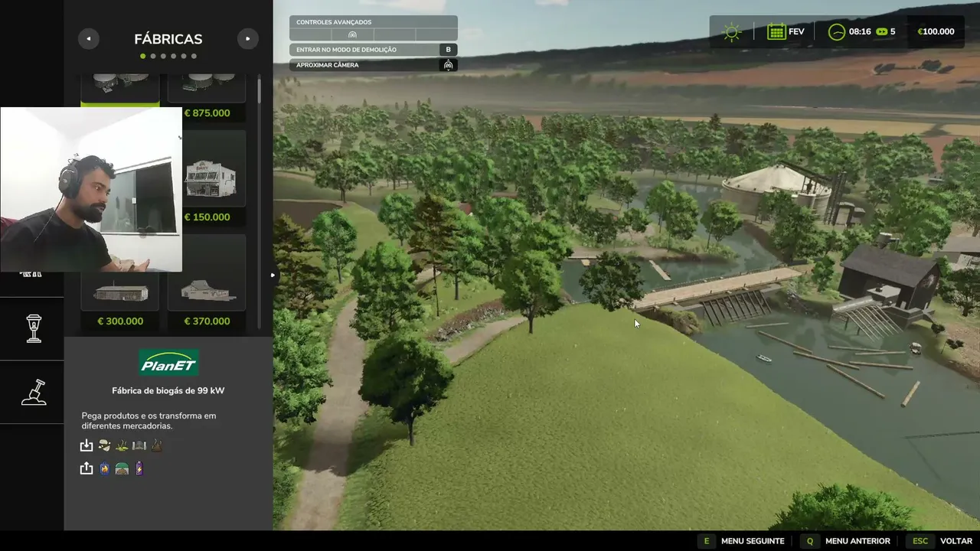Select the last page indicator dot

pos(194,56)
